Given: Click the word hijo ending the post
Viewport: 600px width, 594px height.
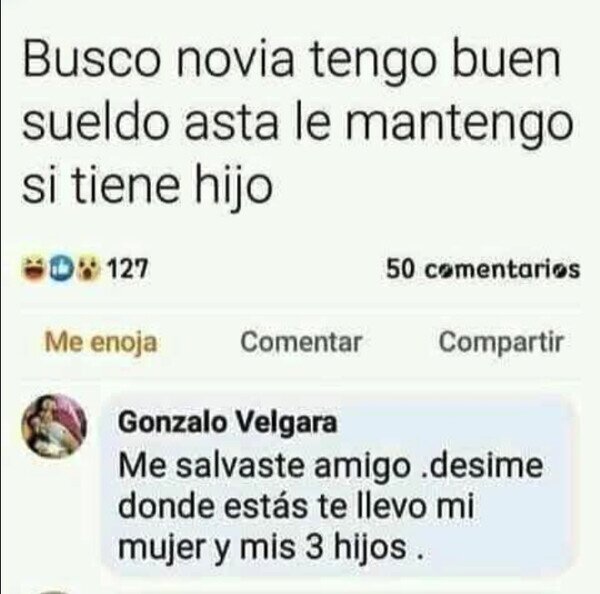Looking at the screenshot, I should click(x=234, y=184).
